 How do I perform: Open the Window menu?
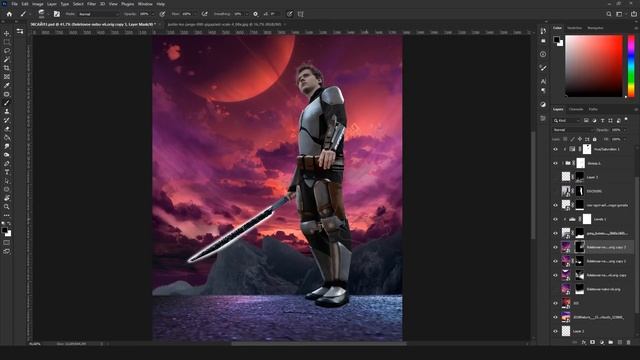tap(145, 4)
